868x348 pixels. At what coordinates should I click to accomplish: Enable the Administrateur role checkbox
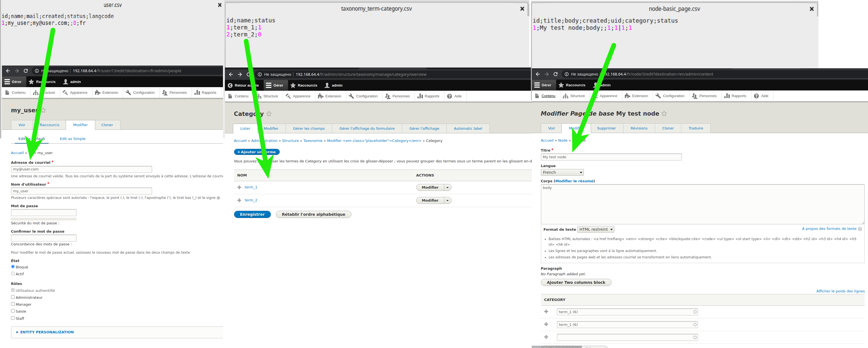click(13, 297)
